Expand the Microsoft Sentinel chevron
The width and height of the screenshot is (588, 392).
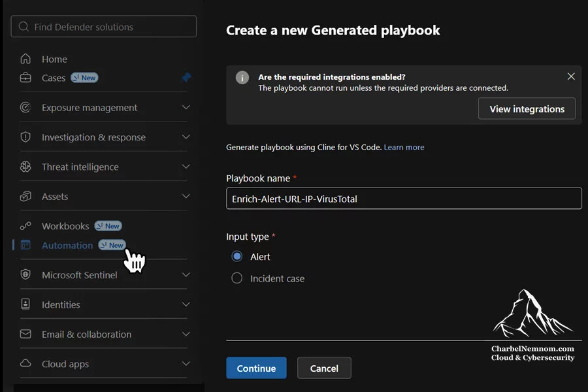click(x=186, y=275)
